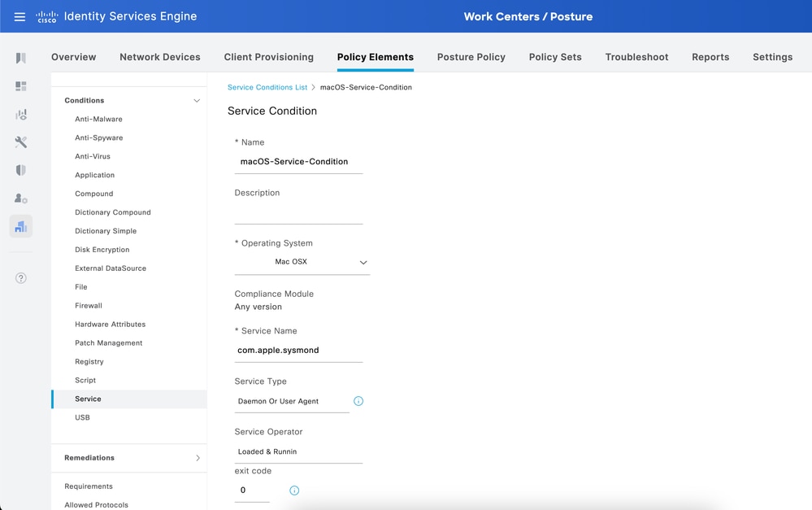Image resolution: width=812 pixels, height=510 pixels.
Task: Open the Policy shield sidebar icon
Action: (x=20, y=170)
